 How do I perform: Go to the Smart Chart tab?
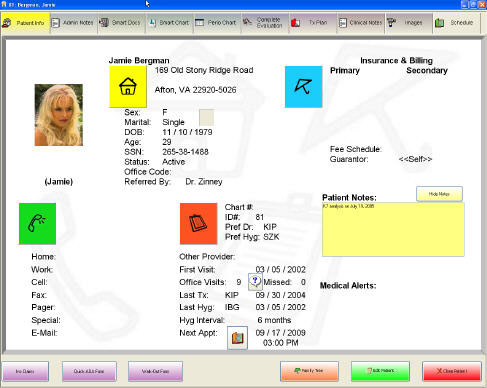click(x=169, y=23)
